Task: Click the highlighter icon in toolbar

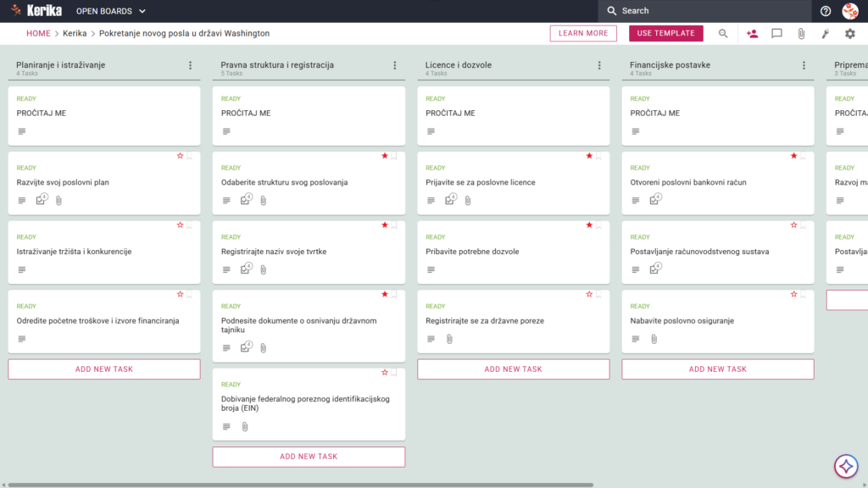Action: [x=826, y=34]
